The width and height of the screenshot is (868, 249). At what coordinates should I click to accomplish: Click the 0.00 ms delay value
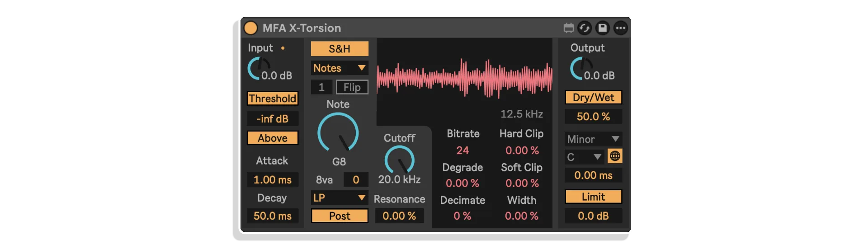(x=594, y=175)
